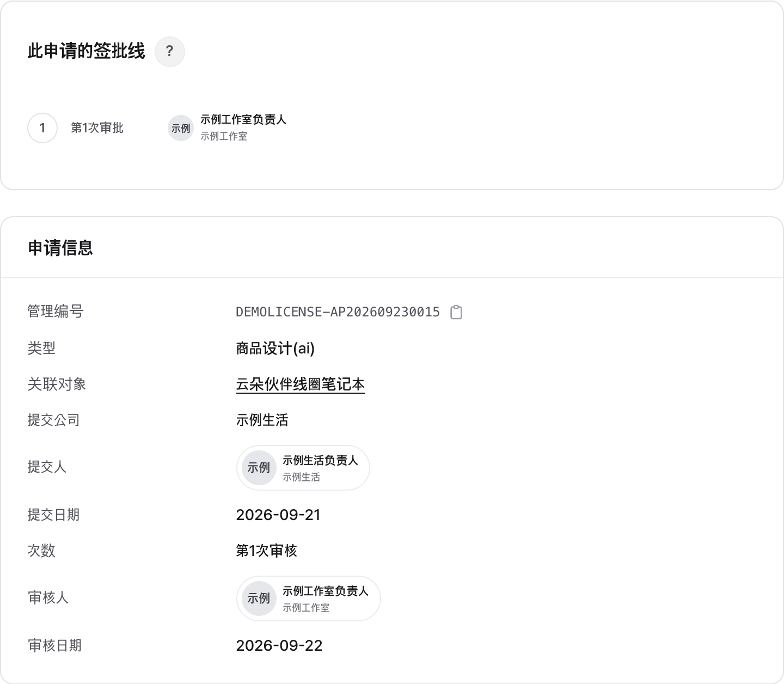Click the reviewer chip 示例工作室负责人
The height and width of the screenshot is (684, 784).
[x=308, y=598]
